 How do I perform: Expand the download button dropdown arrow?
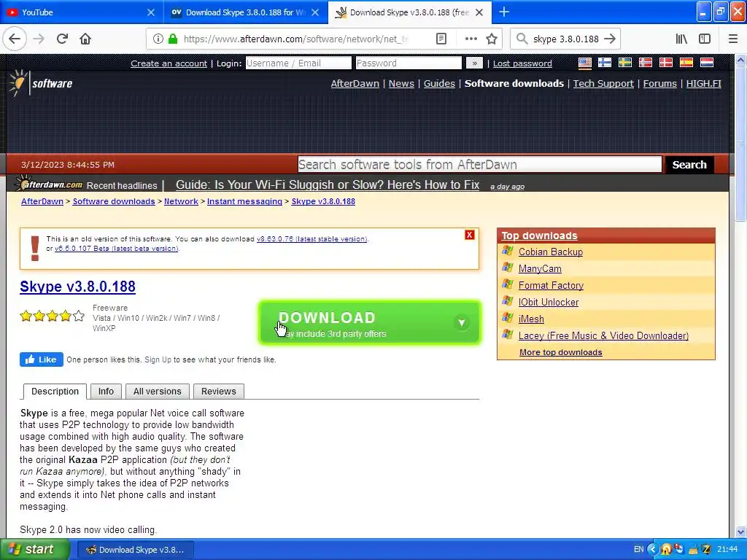[461, 323]
